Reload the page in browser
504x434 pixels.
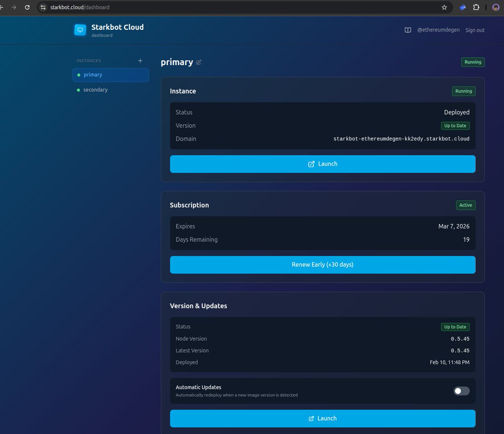click(x=27, y=7)
